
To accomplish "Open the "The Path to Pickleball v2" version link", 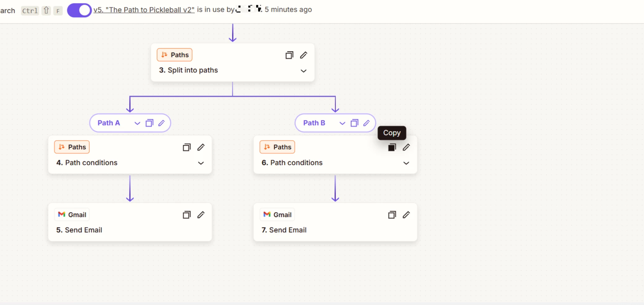I will point(144,10).
